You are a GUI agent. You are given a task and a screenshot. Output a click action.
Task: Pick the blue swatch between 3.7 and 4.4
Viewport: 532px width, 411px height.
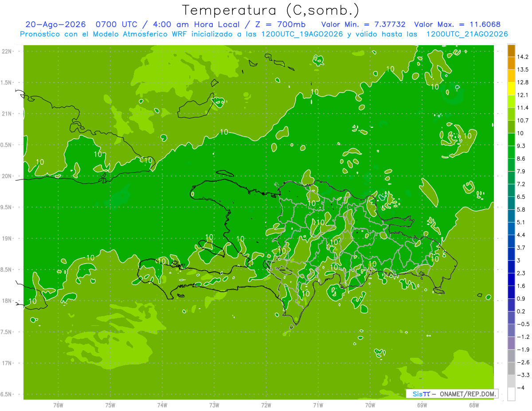(x=511, y=241)
